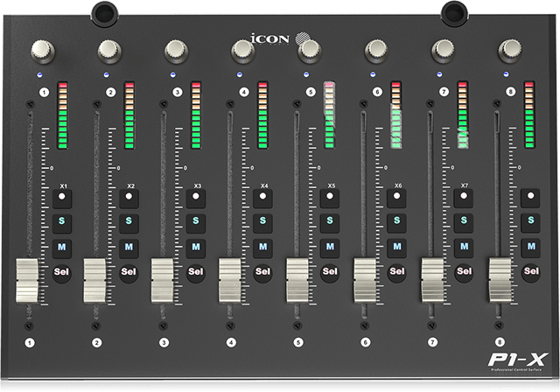Click the channel 3 rotary knob
This screenshot has width=560, height=392.
[176, 51]
